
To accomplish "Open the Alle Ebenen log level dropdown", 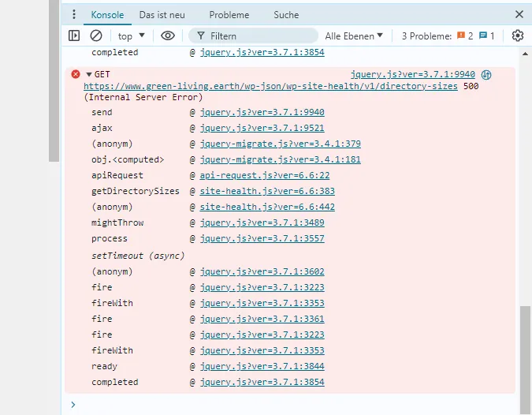I will [x=354, y=36].
